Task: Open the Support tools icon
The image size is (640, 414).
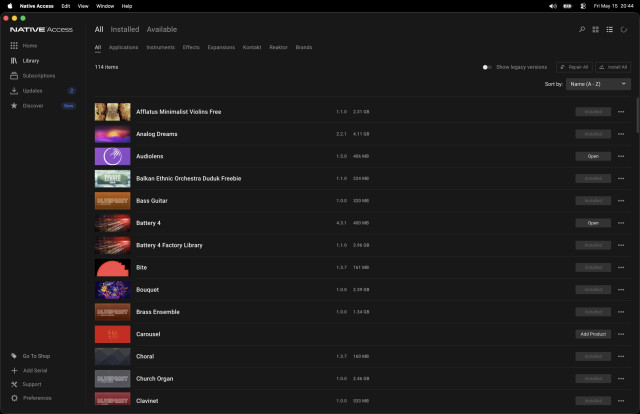Action: (x=14, y=384)
